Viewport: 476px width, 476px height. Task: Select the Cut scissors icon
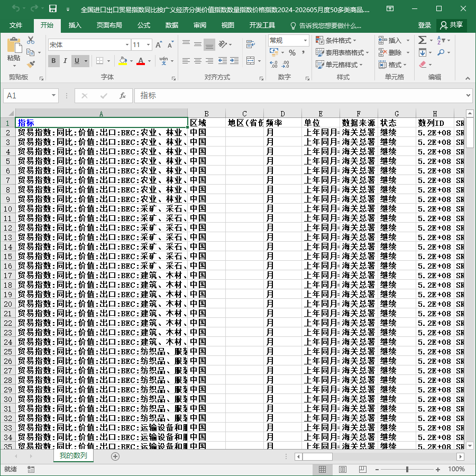click(x=31, y=40)
